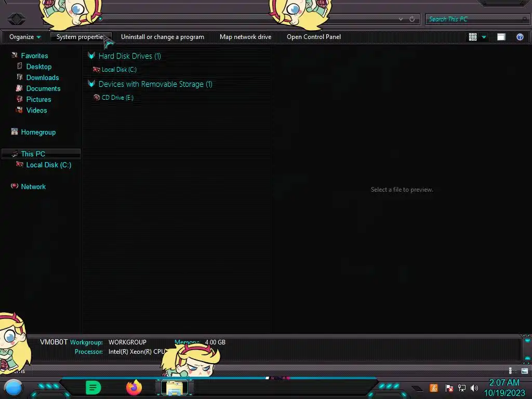Select Devices with Removable Storage (1) header
Image resolution: width=532 pixels, height=399 pixels.
(155, 84)
